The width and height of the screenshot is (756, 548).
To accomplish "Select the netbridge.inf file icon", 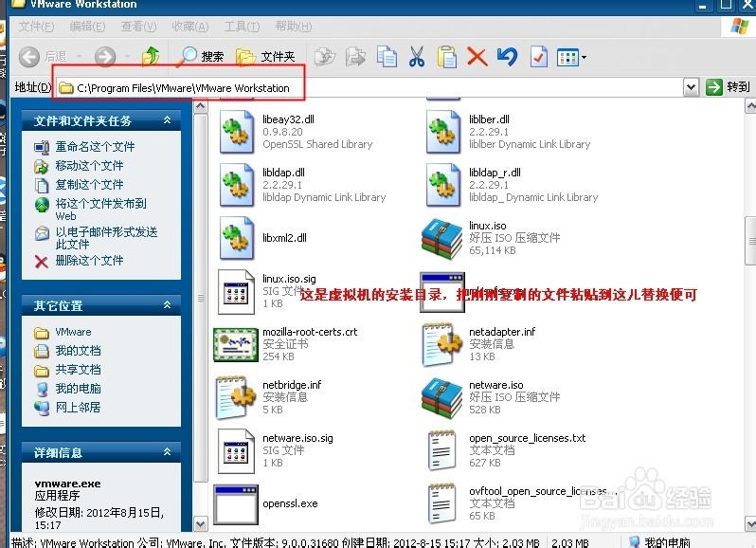I will pos(236,397).
